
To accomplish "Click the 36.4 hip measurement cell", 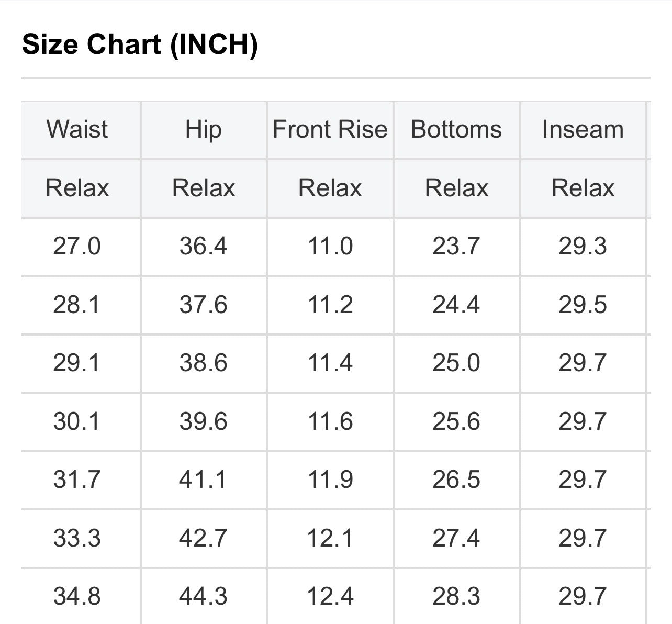I will (x=203, y=246).
